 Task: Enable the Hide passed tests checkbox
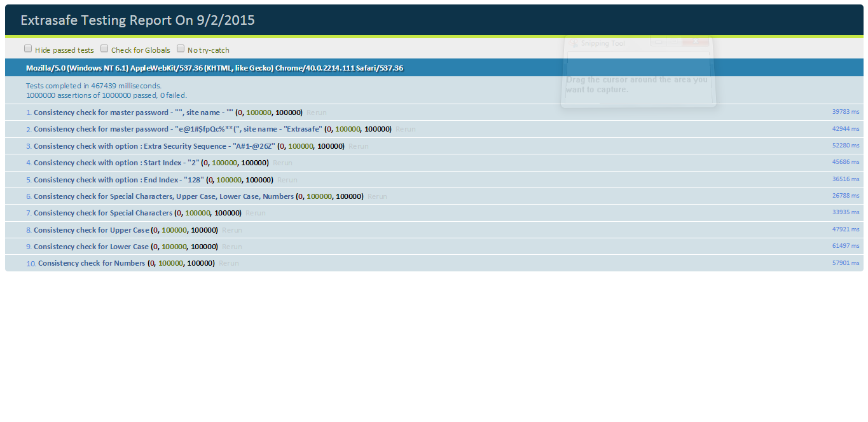[x=28, y=48]
